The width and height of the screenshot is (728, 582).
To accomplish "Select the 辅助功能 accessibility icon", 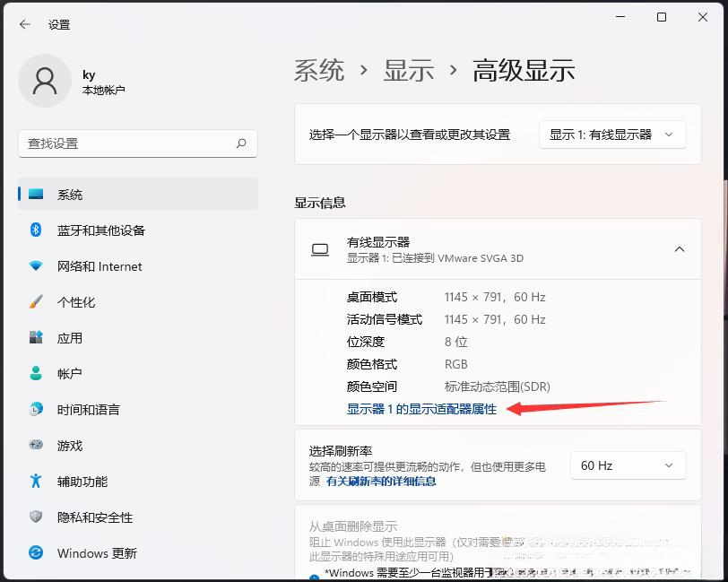I will coord(34,482).
